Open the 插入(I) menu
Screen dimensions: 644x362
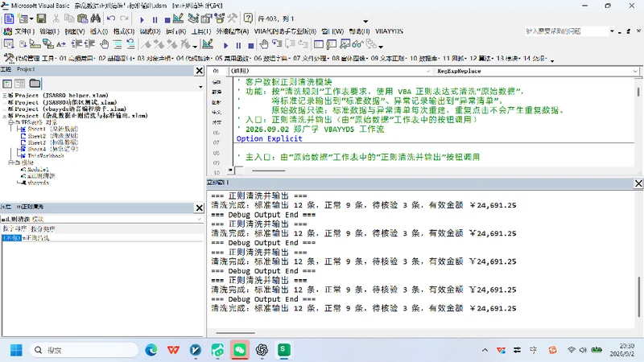point(99,31)
